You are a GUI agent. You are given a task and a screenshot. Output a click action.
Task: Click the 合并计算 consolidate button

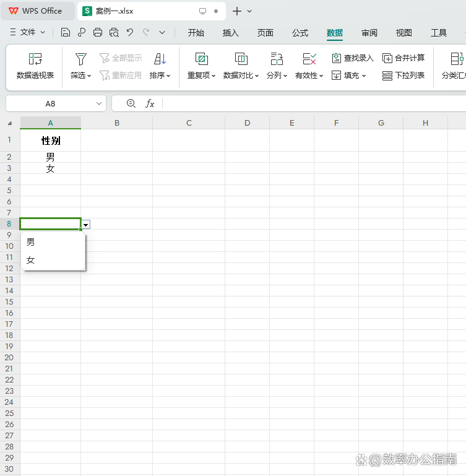403,58
